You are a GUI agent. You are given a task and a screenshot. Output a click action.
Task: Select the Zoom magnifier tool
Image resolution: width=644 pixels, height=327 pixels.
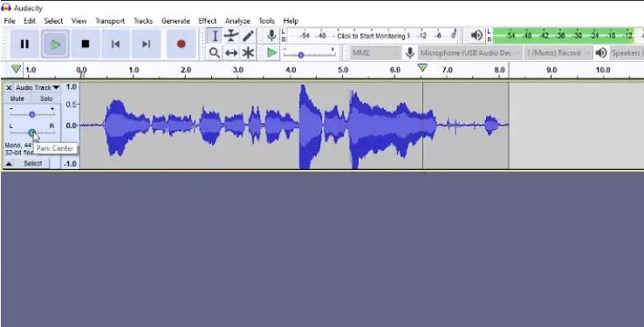coord(215,52)
